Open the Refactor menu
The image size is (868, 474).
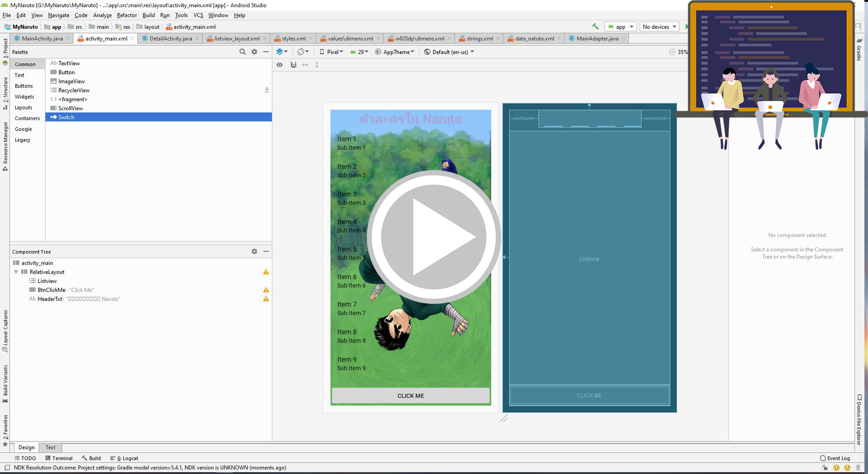click(x=127, y=15)
